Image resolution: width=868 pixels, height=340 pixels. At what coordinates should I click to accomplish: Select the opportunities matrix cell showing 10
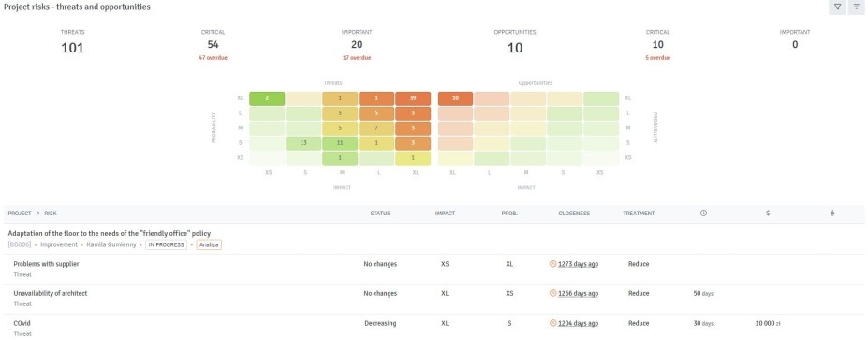(x=456, y=98)
